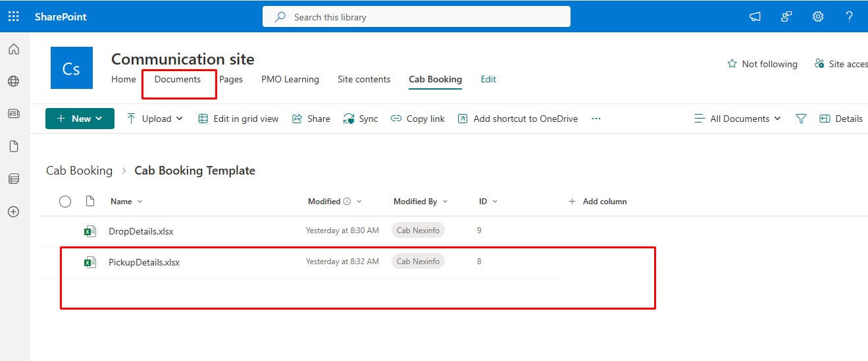This screenshot has width=868, height=361.
Task: Open the filter pane funnel icon
Action: (x=801, y=119)
